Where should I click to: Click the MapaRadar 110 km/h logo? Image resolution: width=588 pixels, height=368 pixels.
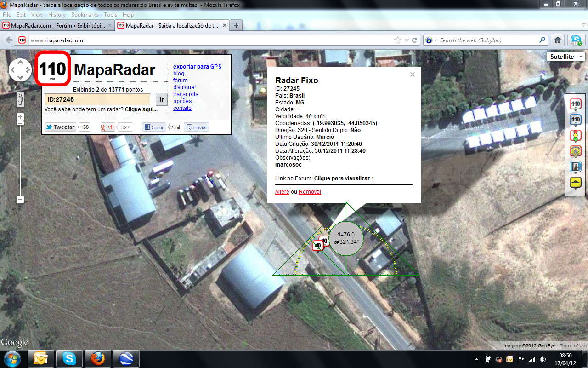coord(52,69)
